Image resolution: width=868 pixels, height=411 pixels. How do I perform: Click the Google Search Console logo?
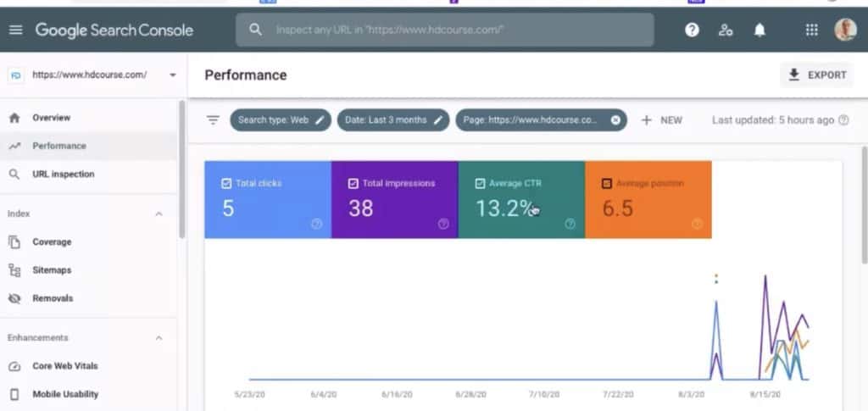point(114,30)
